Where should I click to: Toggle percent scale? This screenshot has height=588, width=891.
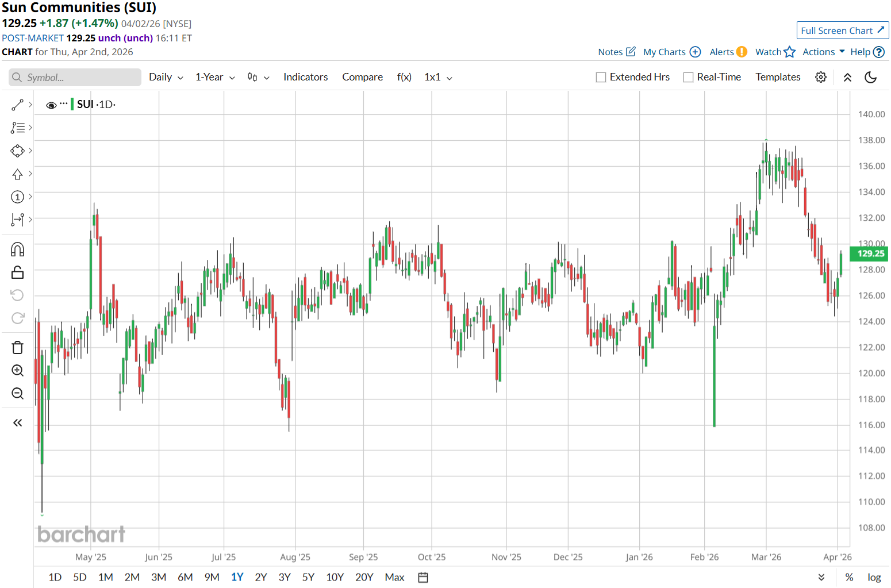pos(849,577)
